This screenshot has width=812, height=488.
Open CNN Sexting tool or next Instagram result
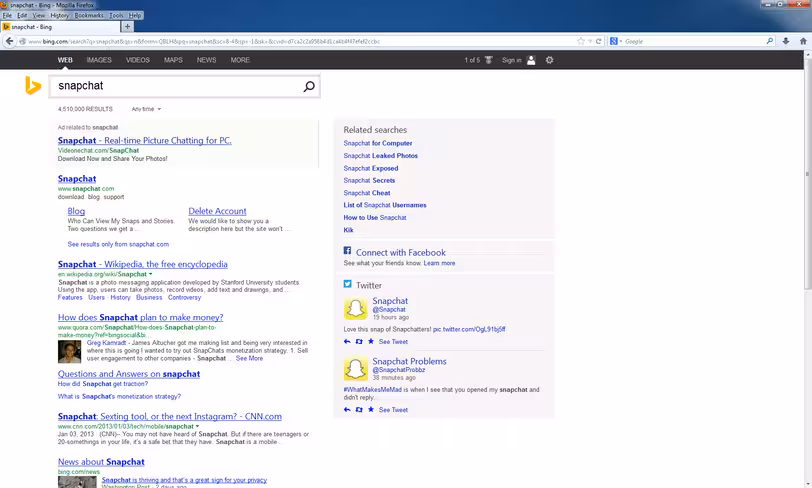coord(170,417)
